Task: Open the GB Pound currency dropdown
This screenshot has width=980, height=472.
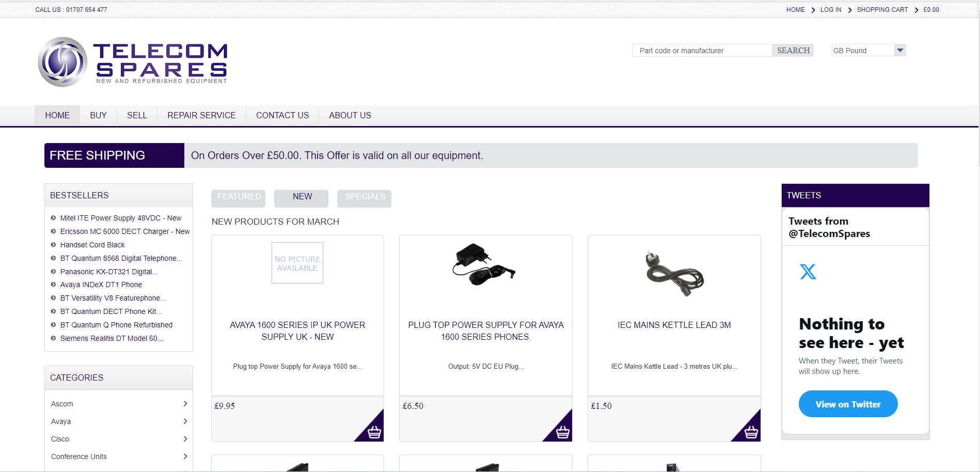Action: point(899,50)
